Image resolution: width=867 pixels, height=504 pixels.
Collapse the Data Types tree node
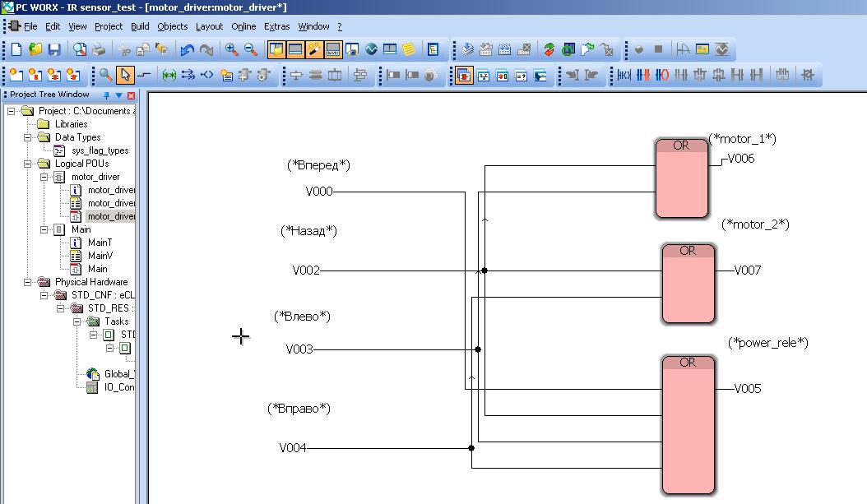(x=26, y=137)
